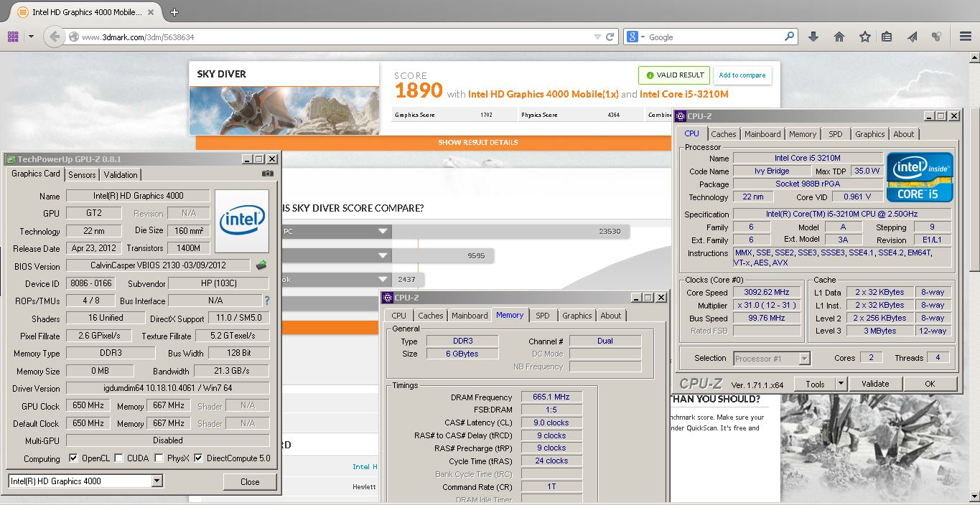
Task: Toggle the OpenCL checkbox in GPU-Z
Action: click(x=73, y=458)
